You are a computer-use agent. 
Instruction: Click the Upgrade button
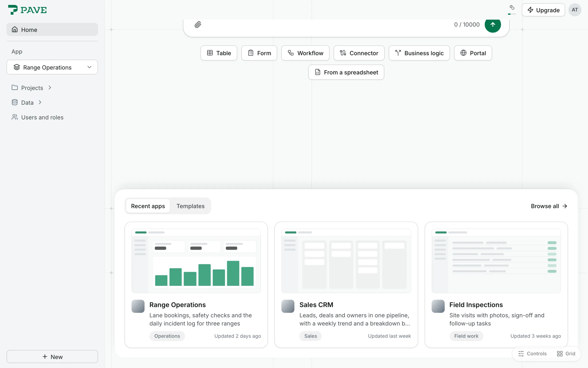(543, 10)
